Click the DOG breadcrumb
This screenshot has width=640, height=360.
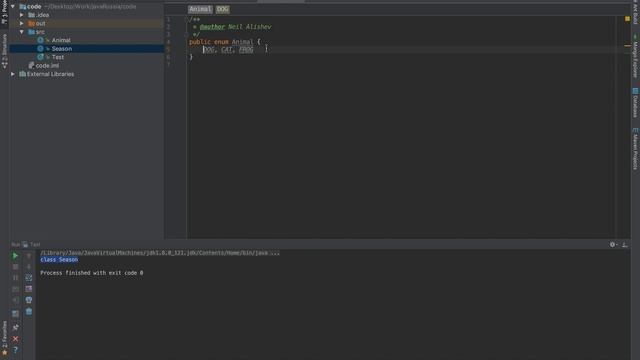coord(222,9)
